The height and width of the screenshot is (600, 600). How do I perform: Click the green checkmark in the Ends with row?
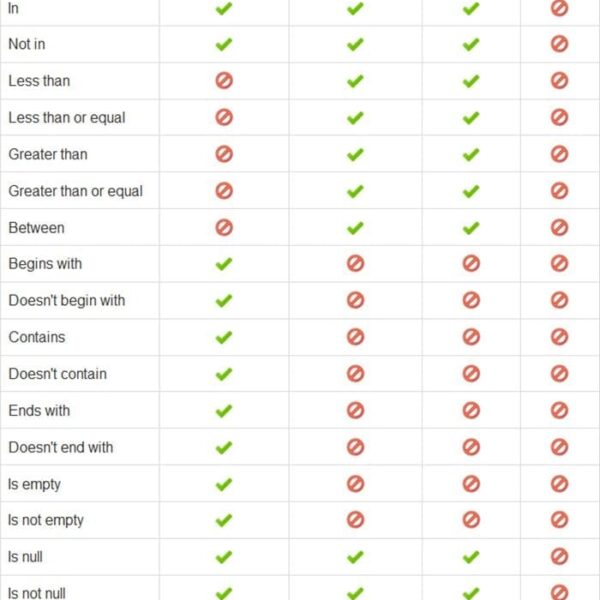[x=224, y=410]
